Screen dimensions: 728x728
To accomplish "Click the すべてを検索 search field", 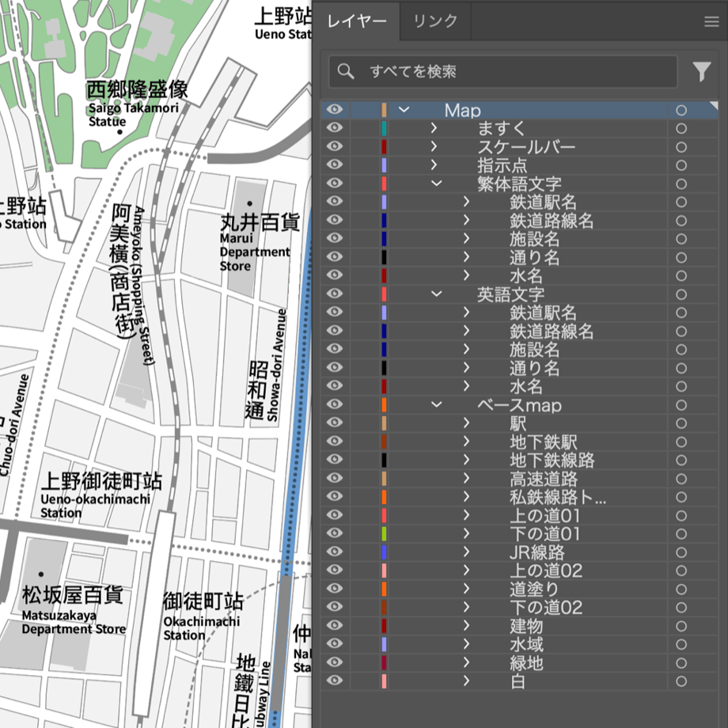I will (x=502, y=71).
